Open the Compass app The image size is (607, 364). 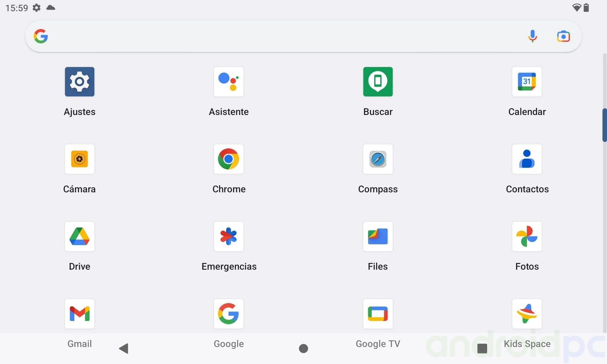(x=378, y=159)
